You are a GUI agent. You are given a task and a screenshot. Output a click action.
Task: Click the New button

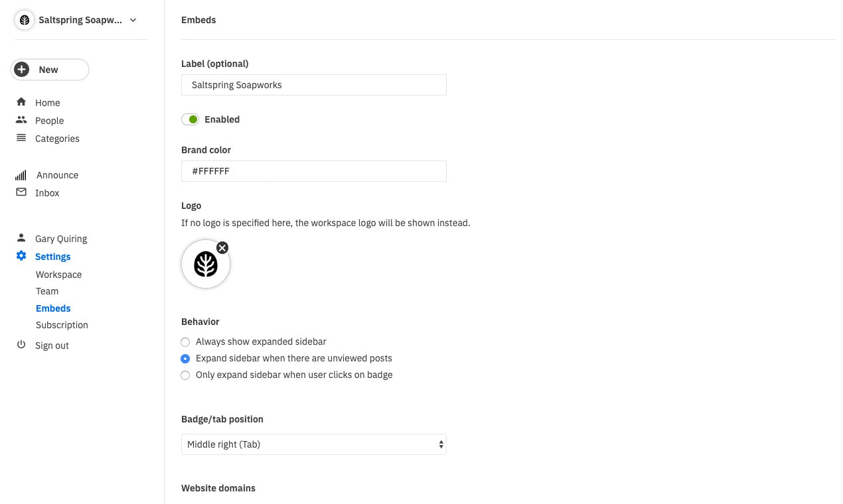(x=50, y=70)
